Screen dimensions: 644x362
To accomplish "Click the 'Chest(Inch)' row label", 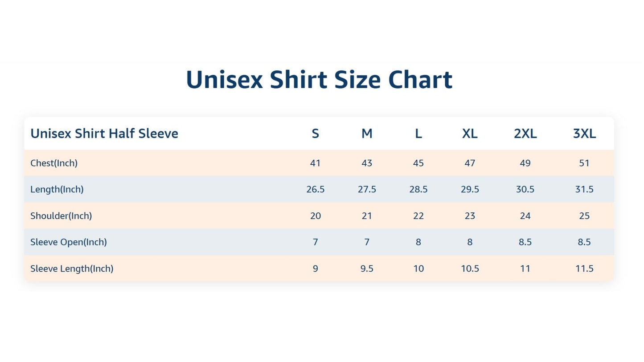I will point(54,163).
